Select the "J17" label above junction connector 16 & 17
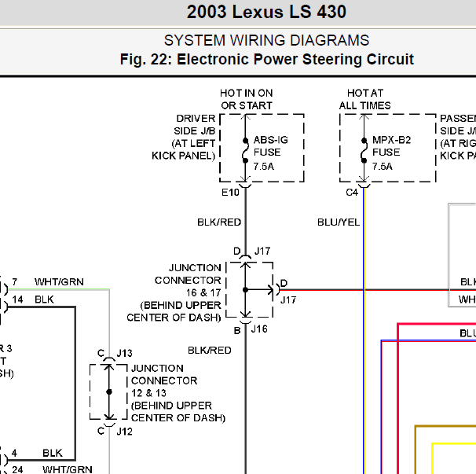The image size is (476, 474). [x=262, y=251]
